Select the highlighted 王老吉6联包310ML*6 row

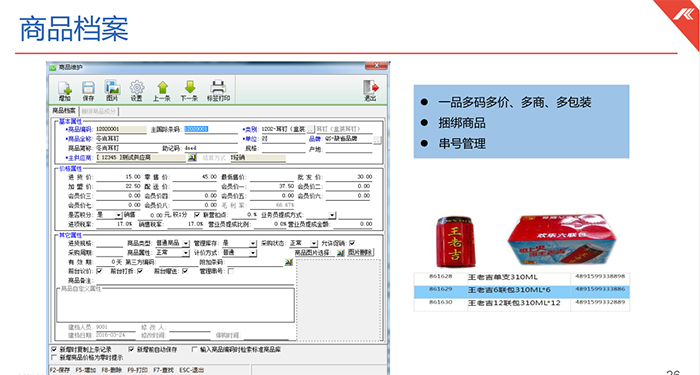(x=521, y=290)
